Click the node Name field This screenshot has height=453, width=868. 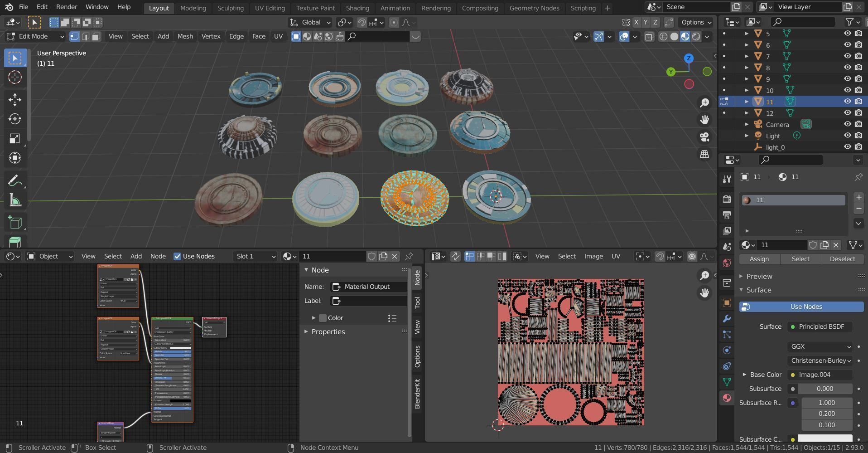coord(369,287)
